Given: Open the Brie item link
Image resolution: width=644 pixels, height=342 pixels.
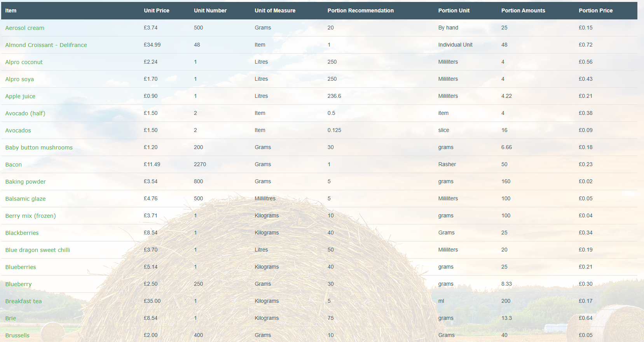Looking at the screenshot, I should coord(10,318).
